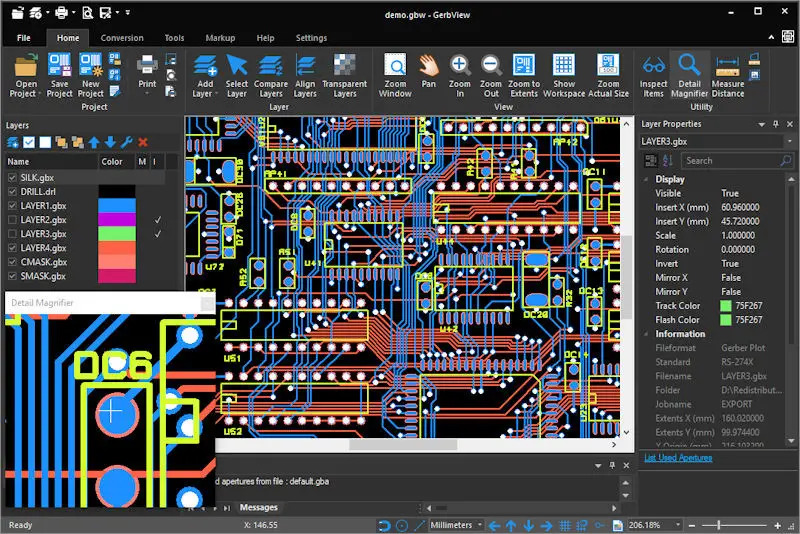Click the Messages tab button
The width and height of the screenshot is (800, 534).
pyautogui.click(x=258, y=508)
